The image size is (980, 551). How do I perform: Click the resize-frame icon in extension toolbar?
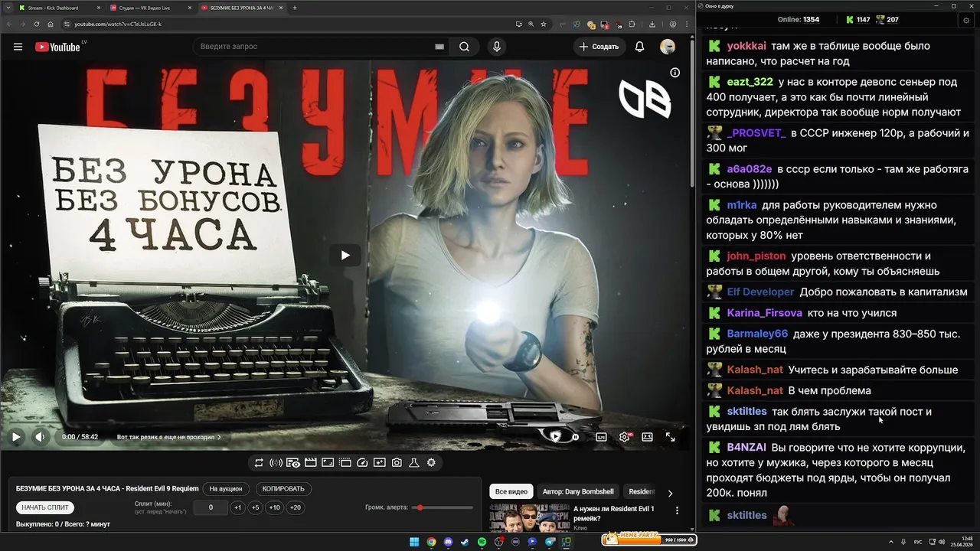(328, 463)
